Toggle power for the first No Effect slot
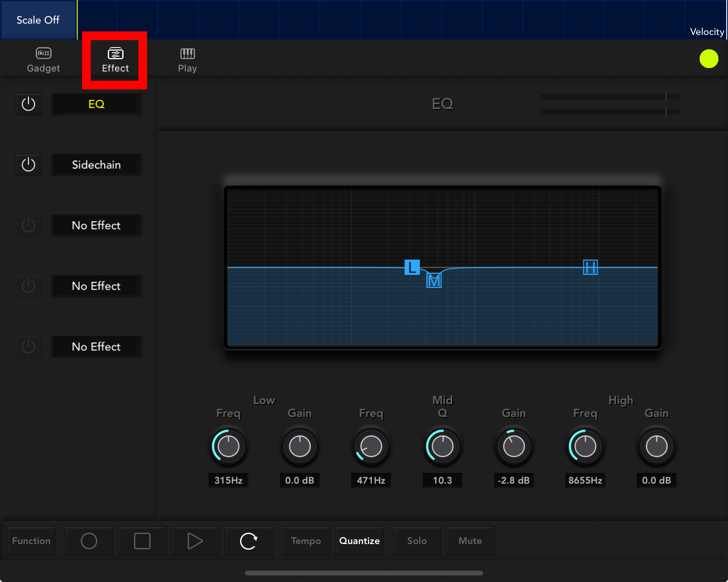This screenshot has height=582, width=728. click(x=28, y=225)
